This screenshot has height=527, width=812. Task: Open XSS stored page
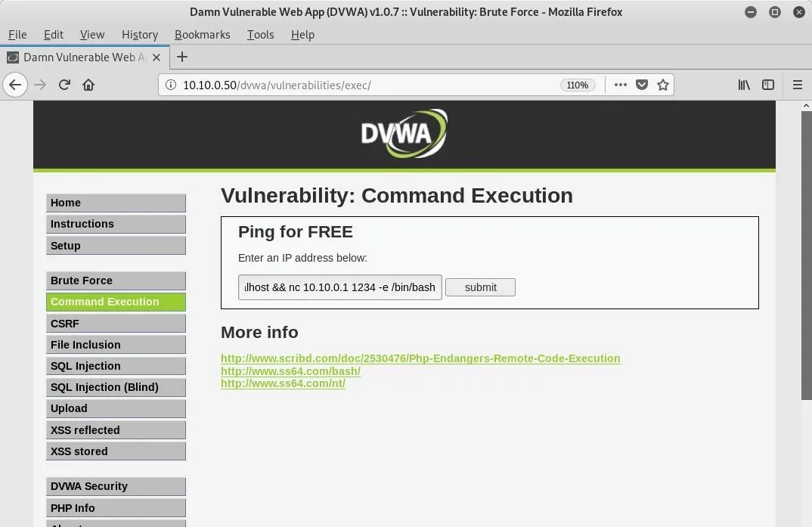116,451
